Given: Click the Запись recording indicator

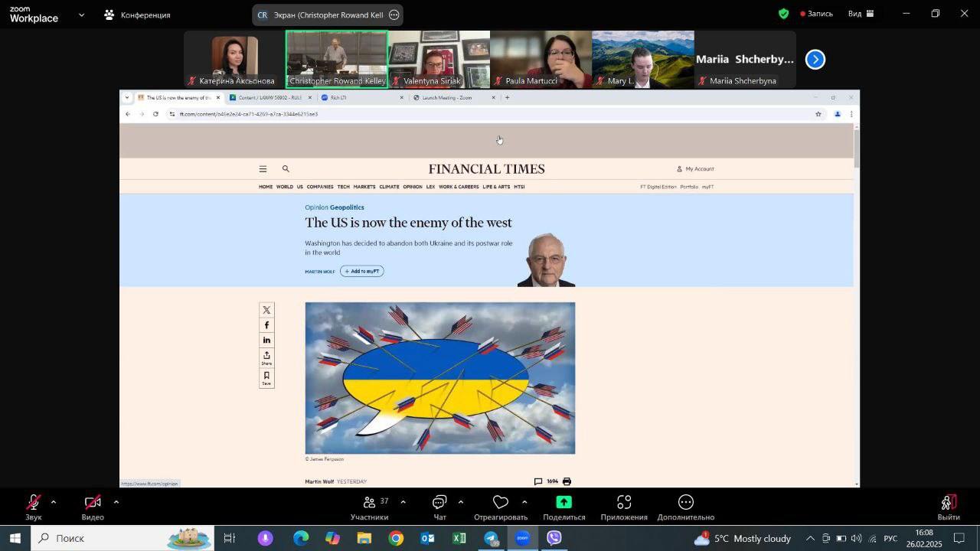Looking at the screenshot, I should tap(816, 14).
